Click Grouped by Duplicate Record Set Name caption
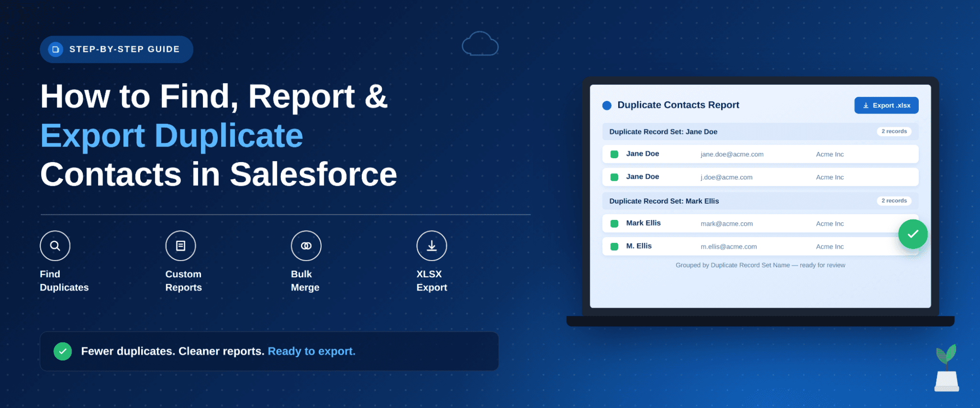This screenshot has width=980, height=408. click(x=760, y=265)
